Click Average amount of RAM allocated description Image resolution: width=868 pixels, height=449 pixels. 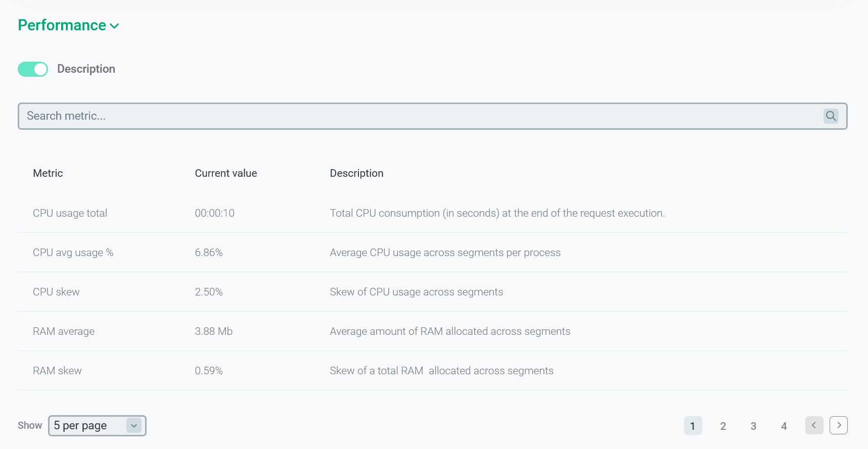click(450, 331)
